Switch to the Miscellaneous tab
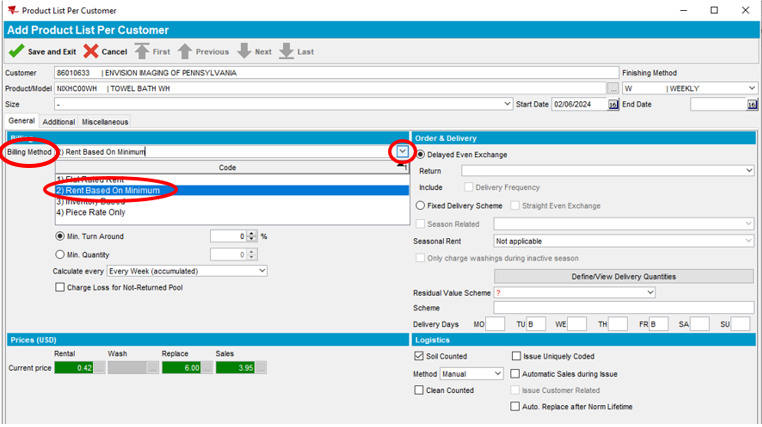The height and width of the screenshot is (427, 762). 105,122
